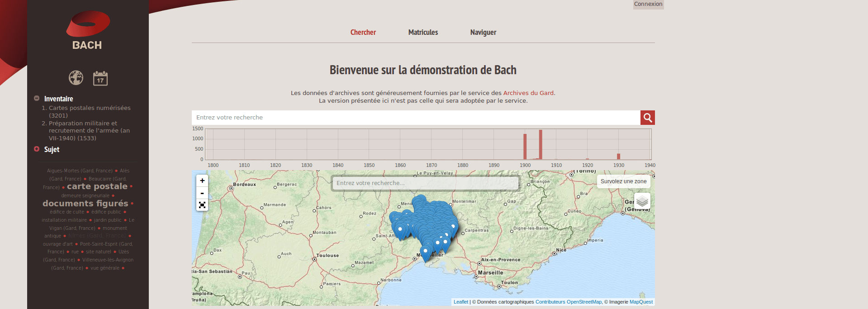
Task: Select the histogram bar at 1930
Action: 619,157
